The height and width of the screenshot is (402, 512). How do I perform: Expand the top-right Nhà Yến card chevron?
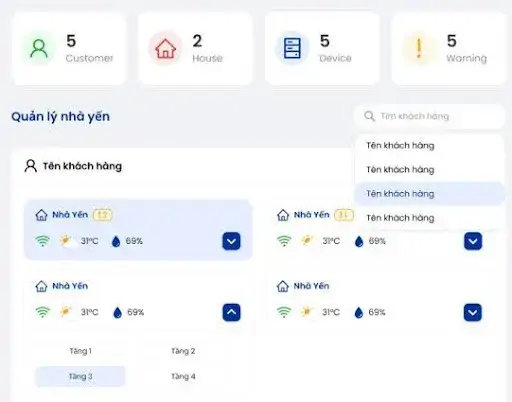[x=473, y=241]
